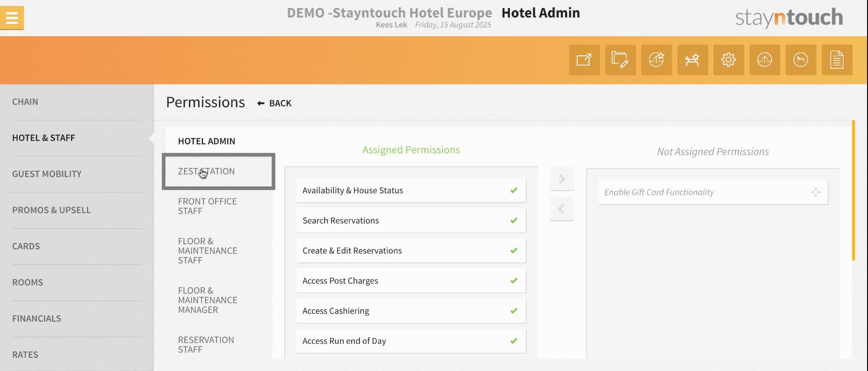
Task: Click the Assigned Permissions heading
Action: point(411,150)
